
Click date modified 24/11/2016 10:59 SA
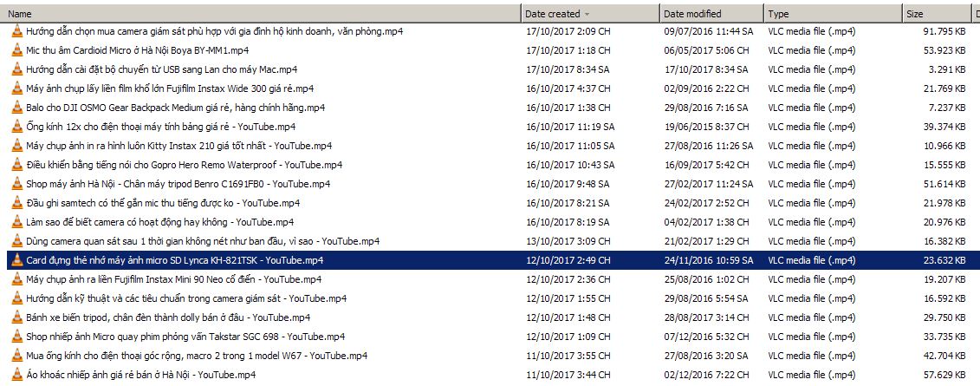(x=709, y=260)
